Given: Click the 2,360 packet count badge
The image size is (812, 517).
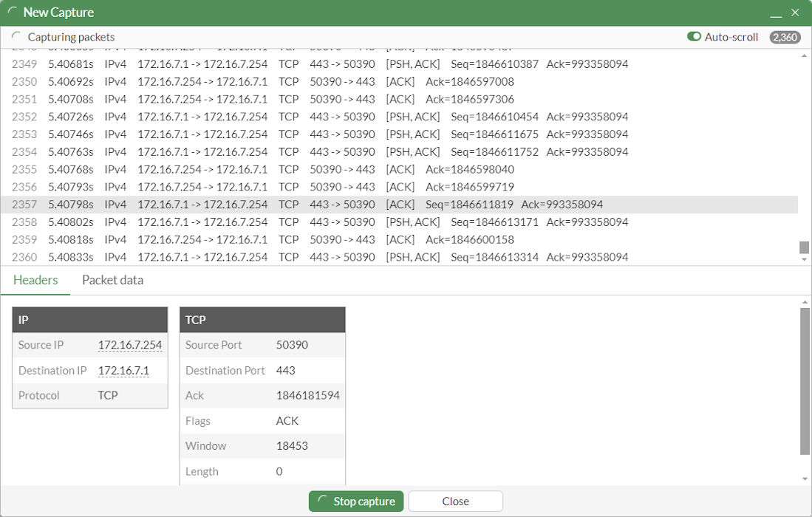Looking at the screenshot, I should tap(784, 36).
